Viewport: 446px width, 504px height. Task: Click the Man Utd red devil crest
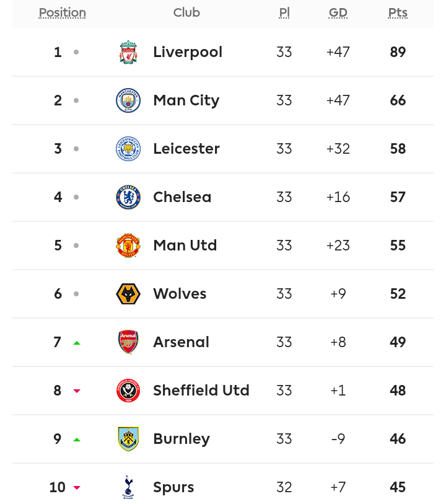coord(128,245)
